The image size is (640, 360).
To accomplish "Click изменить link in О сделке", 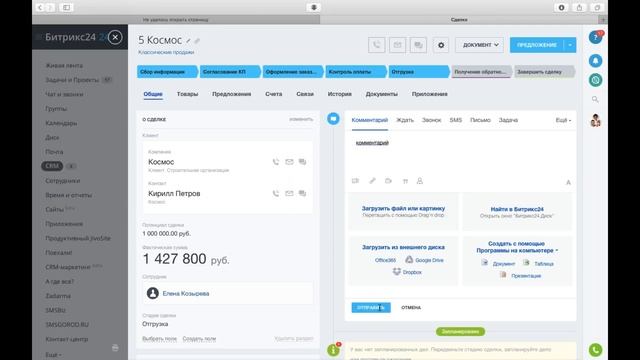I will pos(301,119).
